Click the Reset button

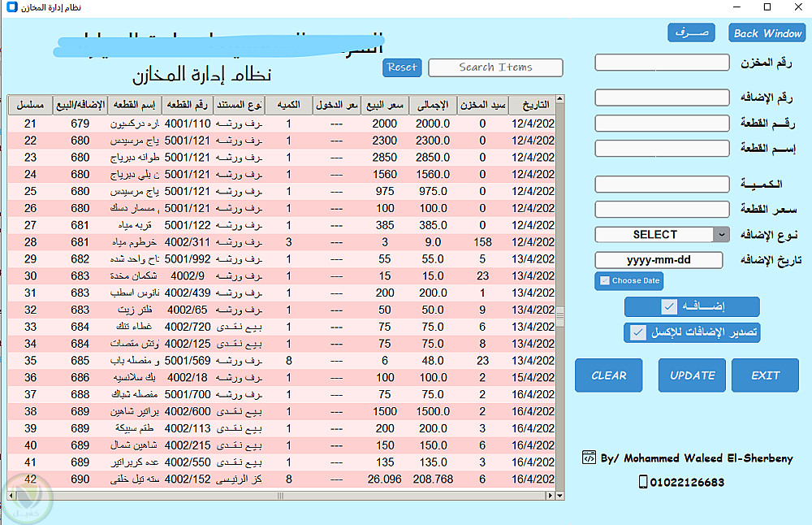pyautogui.click(x=403, y=67)
